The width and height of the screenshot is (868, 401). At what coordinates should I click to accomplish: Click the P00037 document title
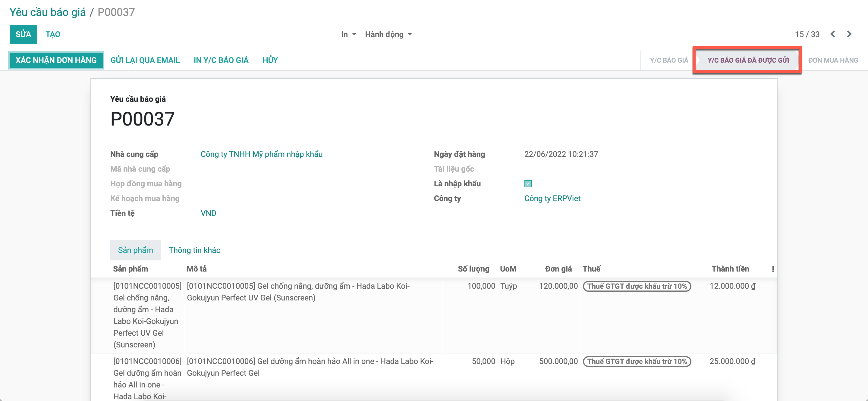click(x=142, y=119)
